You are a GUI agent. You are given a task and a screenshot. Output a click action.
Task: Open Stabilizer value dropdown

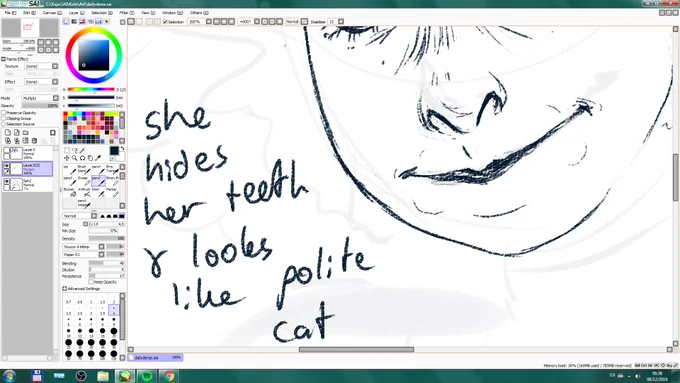pos(341,21)
